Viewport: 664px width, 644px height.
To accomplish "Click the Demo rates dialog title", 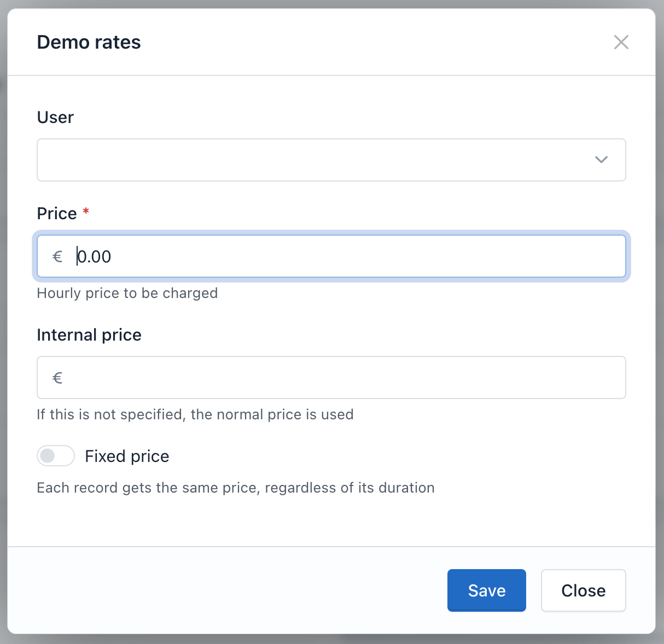I will [89, 42].
